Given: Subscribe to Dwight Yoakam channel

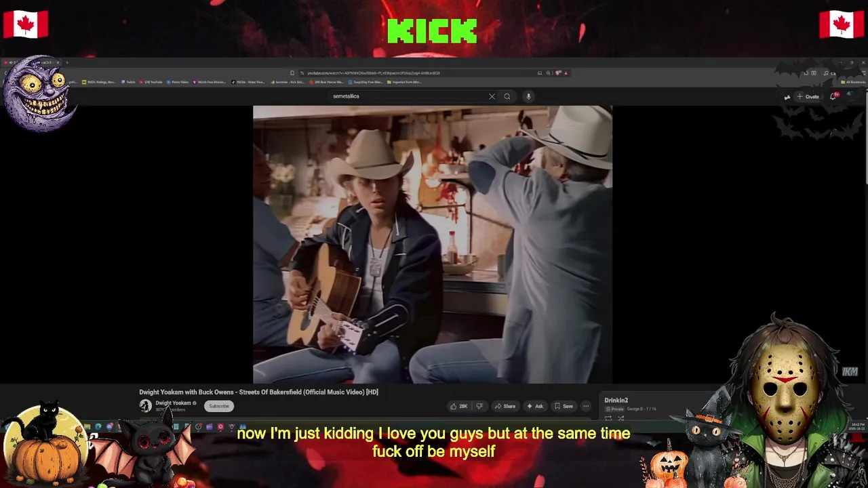Looking at the screenshot, I should tap(219, 406).
